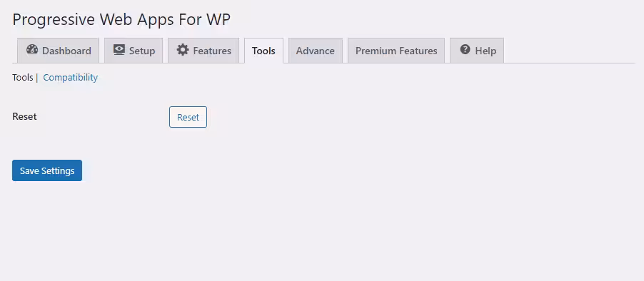Go to the Features tab label

[x=212, y=51]
